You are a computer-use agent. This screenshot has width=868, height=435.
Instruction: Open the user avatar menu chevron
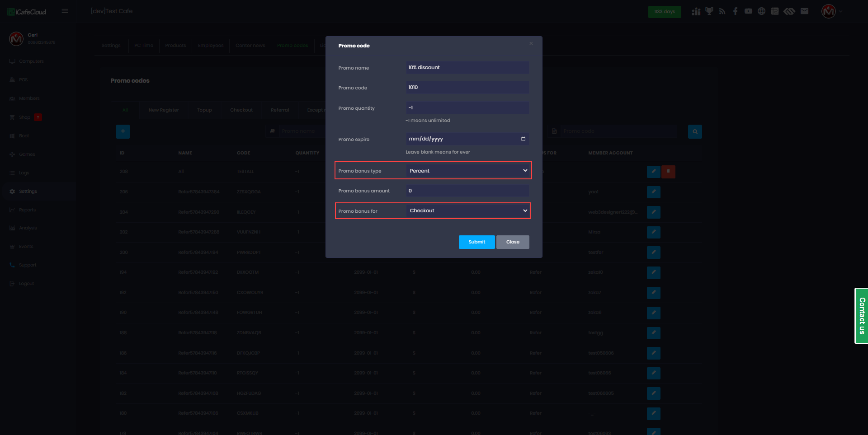pos(841,11)
